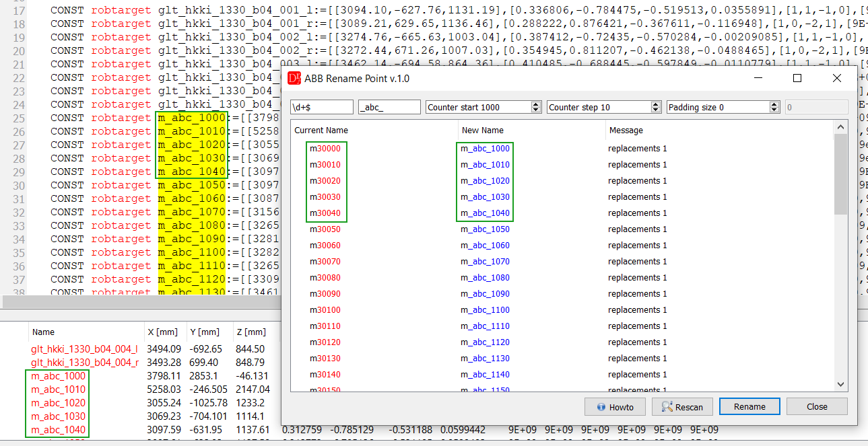Select the m30050 current name entry
This screenshot has height=446, width=868.
(325, 229)
